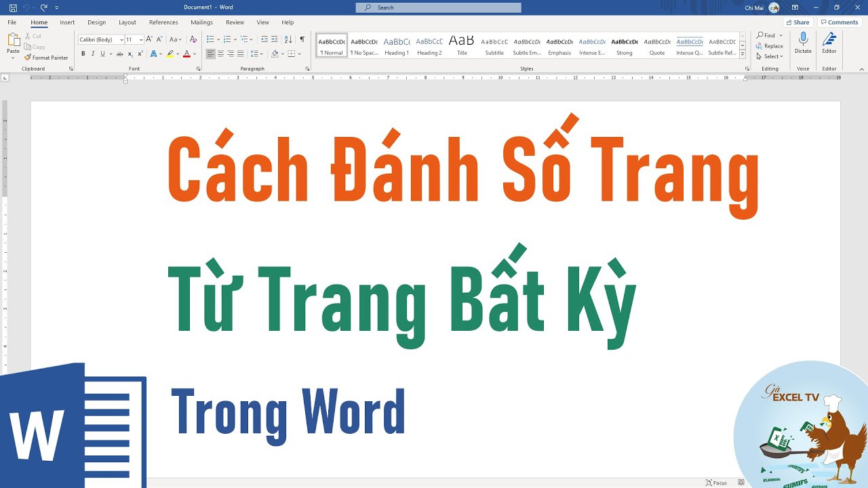Decrease font size with shrink font icon

coord(159,40)
